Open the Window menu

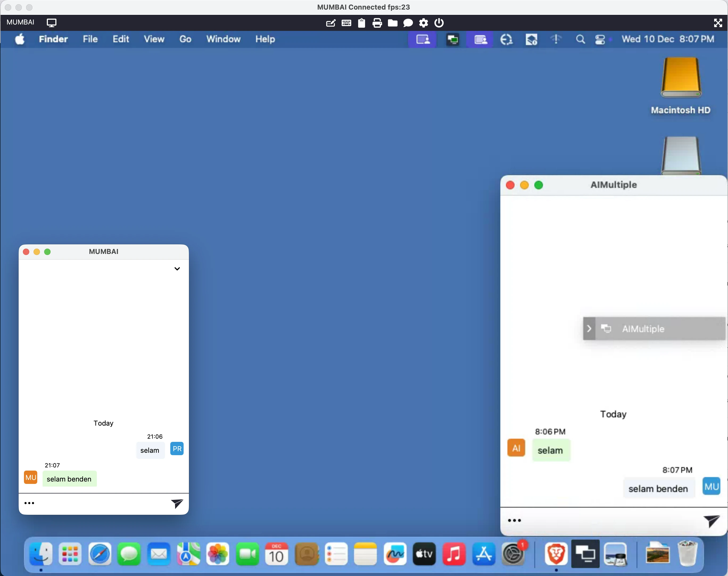coord(224,39)
